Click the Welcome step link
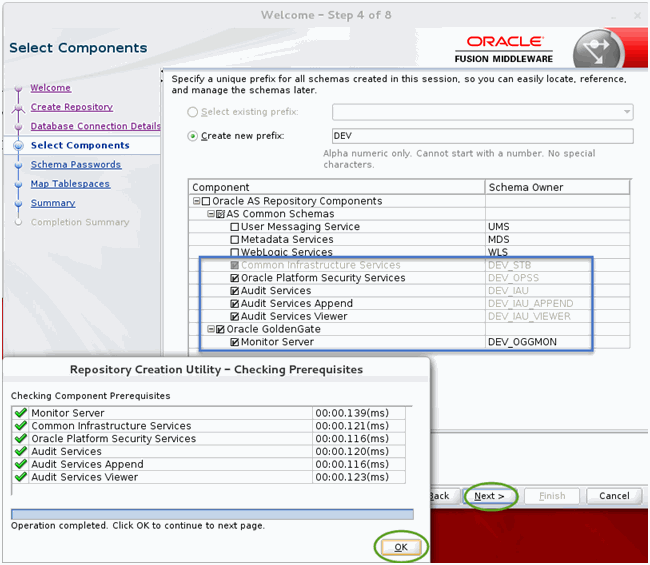 [x=51, y=88]
